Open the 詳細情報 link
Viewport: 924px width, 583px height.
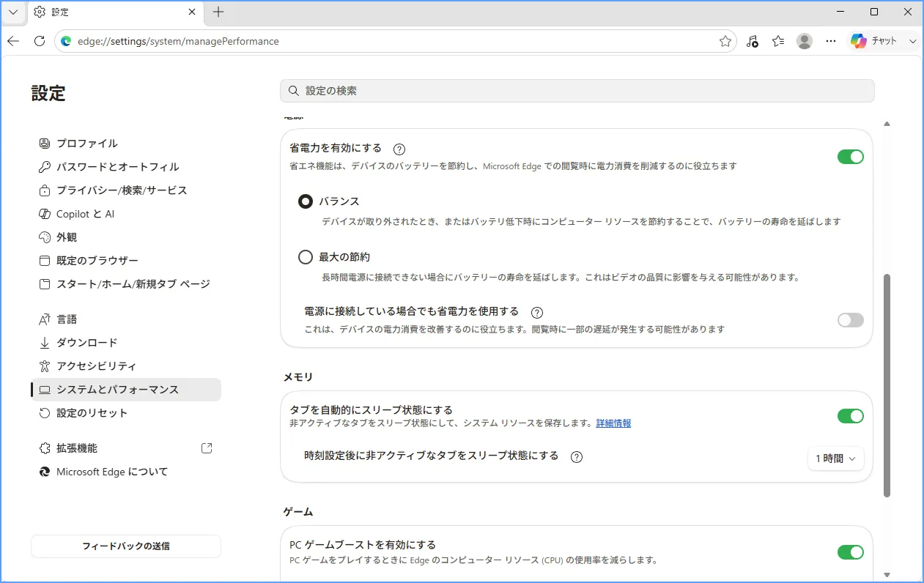point(613,423)
